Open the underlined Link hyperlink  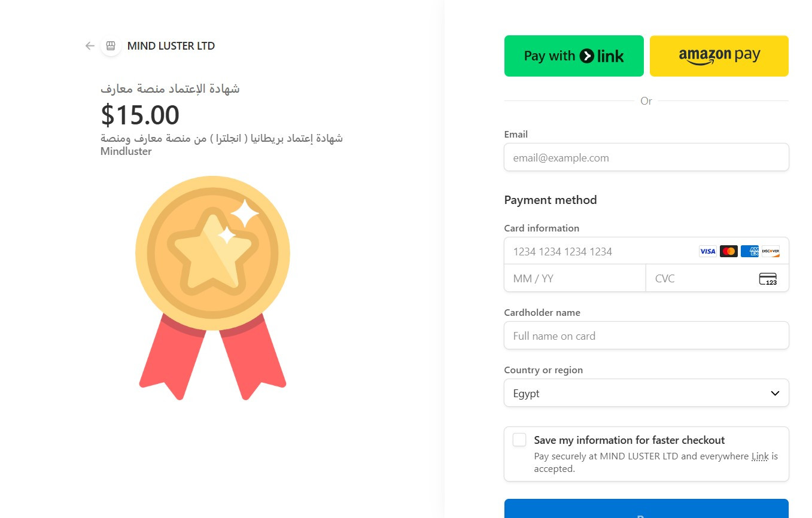click(760, 456)
